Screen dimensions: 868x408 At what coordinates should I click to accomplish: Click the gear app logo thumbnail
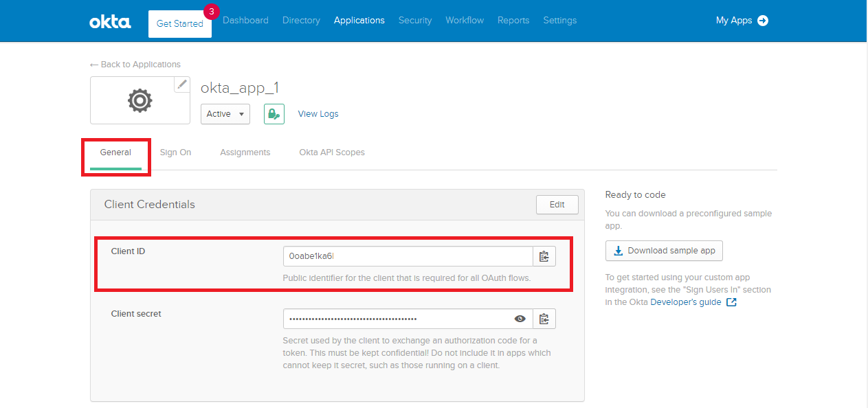(x=140, y=100)
